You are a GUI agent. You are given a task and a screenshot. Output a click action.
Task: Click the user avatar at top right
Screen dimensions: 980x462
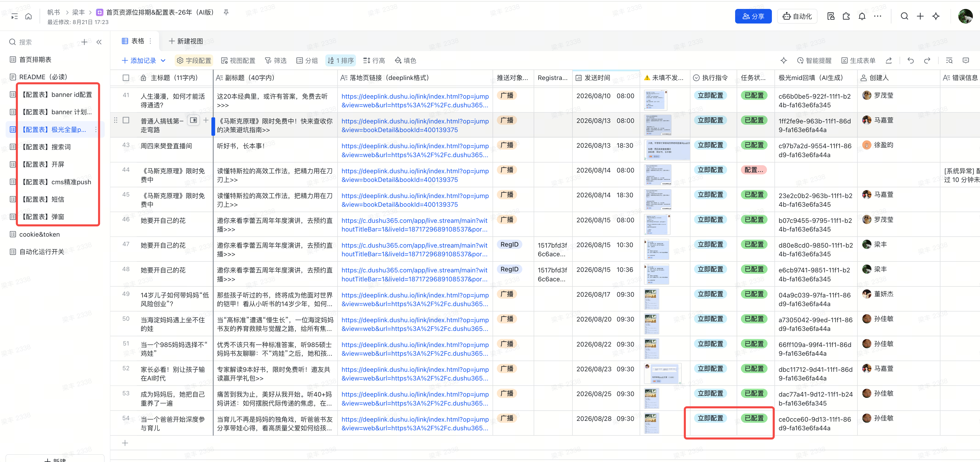[965, 16]
